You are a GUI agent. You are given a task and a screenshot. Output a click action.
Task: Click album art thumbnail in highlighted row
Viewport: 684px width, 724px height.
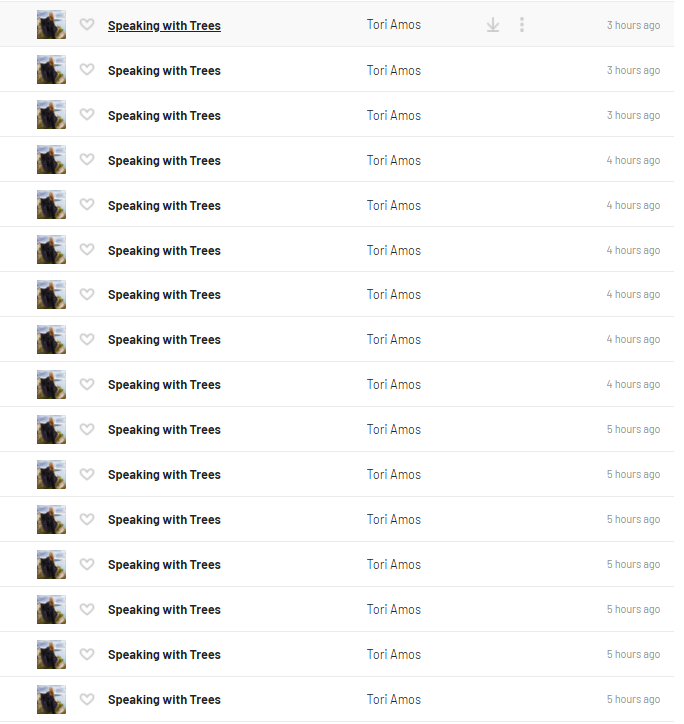[51, 24]
